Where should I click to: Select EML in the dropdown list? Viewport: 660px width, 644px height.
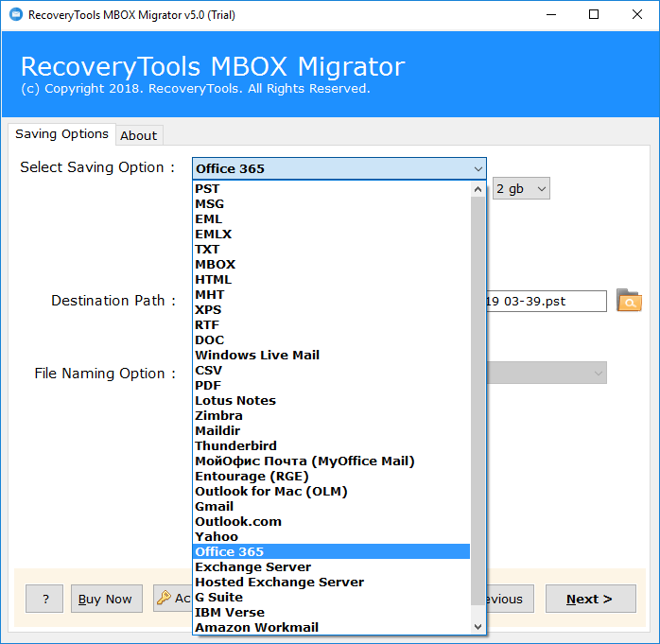tap(331, 218)
